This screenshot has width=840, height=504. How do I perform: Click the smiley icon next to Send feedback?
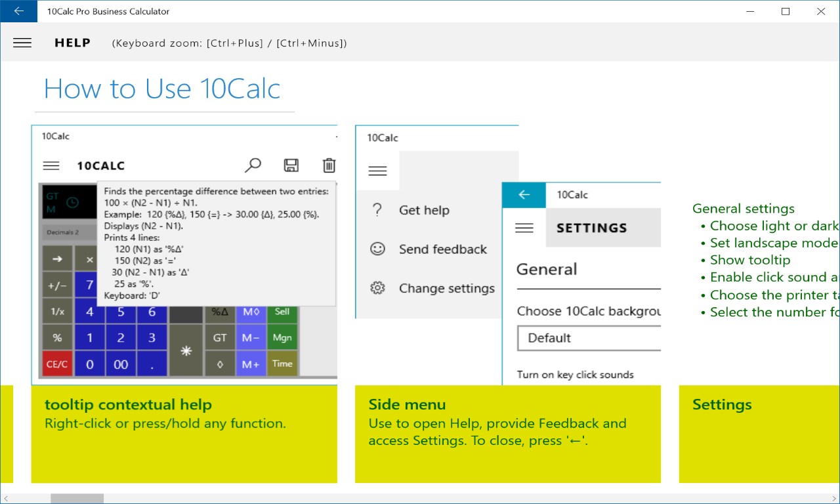click(x=377, y=249)
